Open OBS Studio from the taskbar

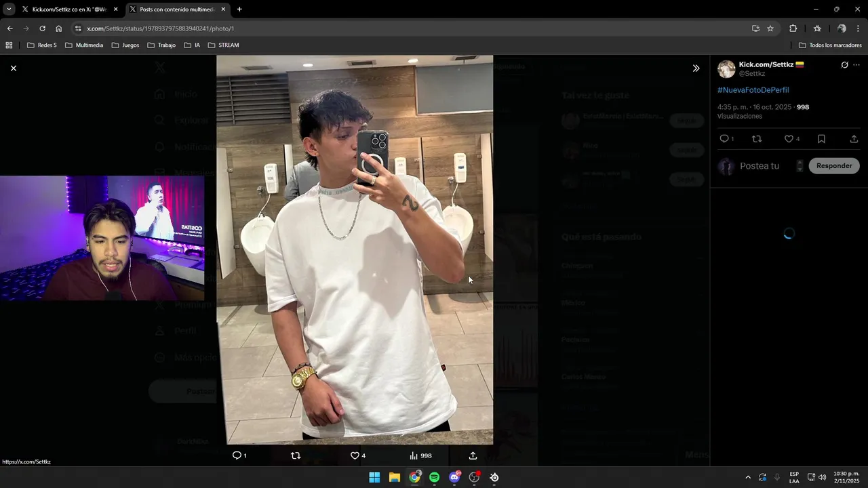474,477
